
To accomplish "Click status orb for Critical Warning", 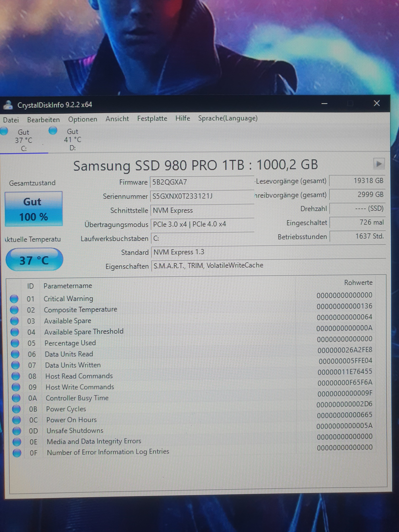I will (14, 299).
